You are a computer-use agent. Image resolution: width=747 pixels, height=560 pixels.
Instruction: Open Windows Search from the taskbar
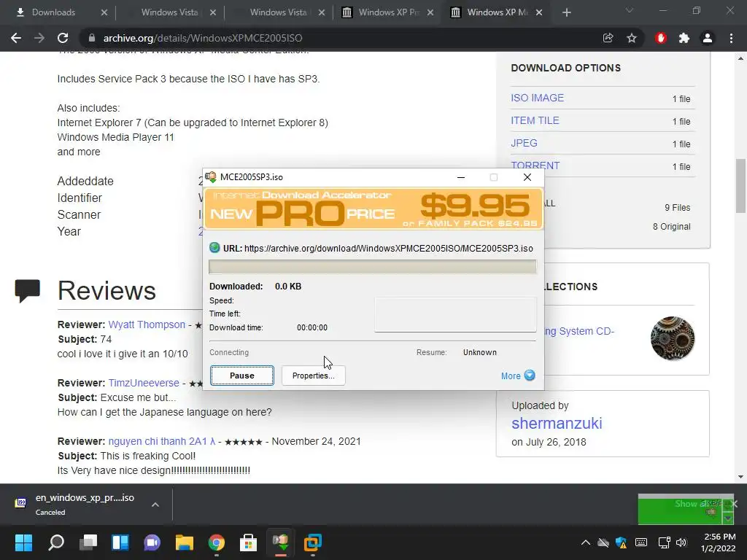tap(55, 542)
